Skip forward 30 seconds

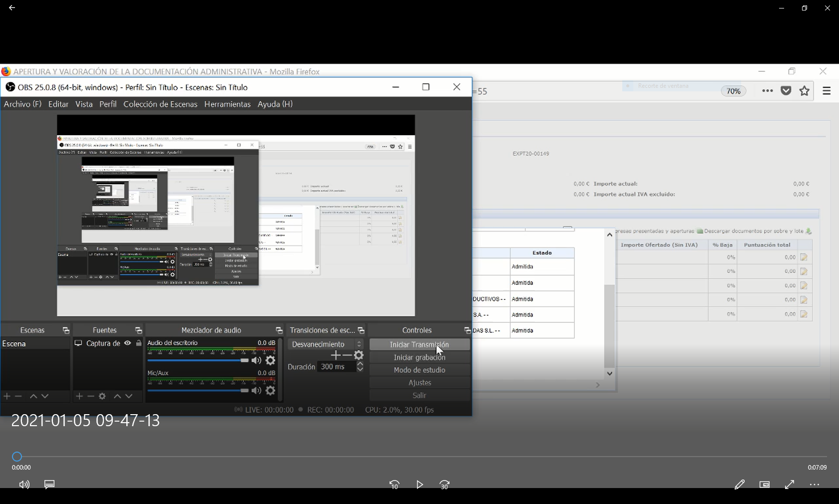click(444, 485)
